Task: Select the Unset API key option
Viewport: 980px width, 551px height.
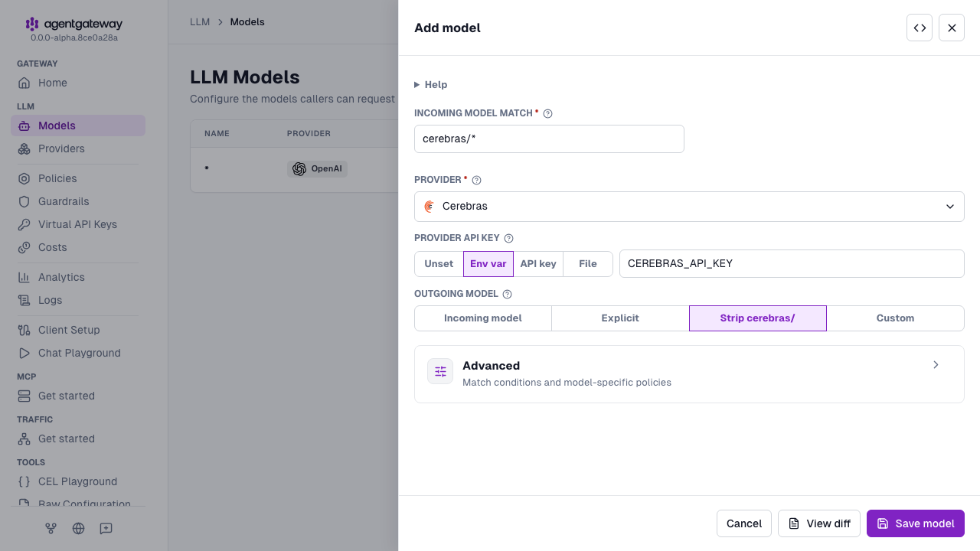Action: tap(439, 264)
